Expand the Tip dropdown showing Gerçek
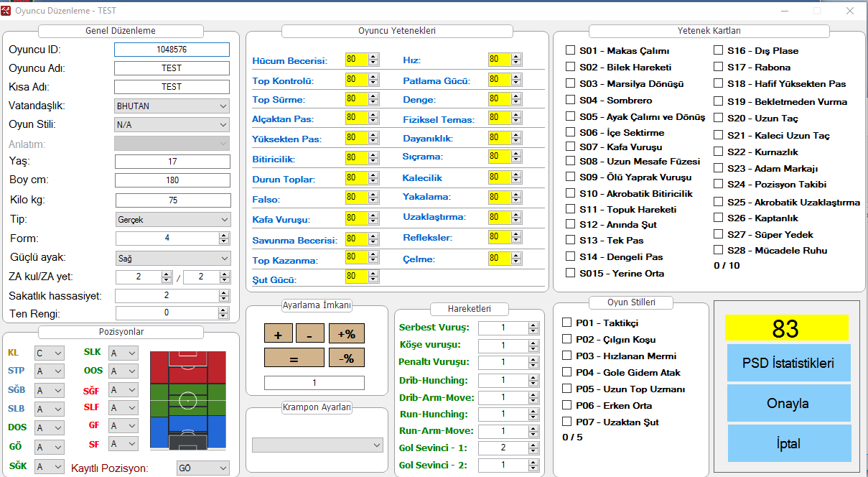Image resolution: width=868 pixels, height=477 pixels. pos(172,220)
